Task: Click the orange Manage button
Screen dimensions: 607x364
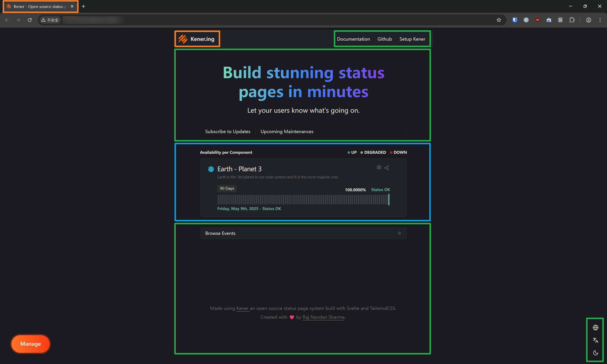Action: [x=30, y=344]
